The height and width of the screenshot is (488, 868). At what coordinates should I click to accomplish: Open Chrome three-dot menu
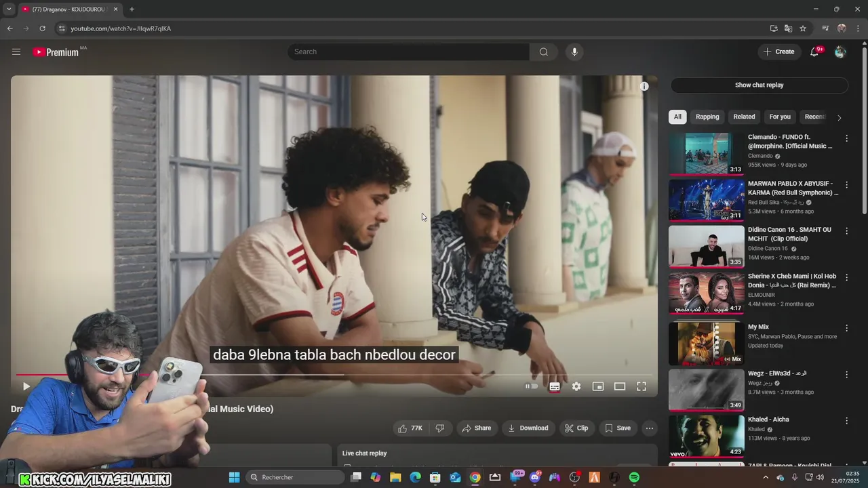[858, 28]
